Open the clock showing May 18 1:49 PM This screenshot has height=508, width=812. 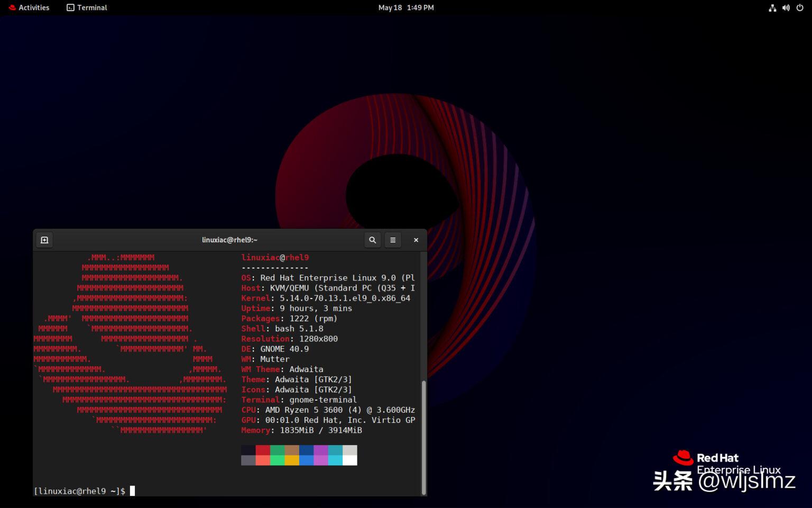[406, 7]
